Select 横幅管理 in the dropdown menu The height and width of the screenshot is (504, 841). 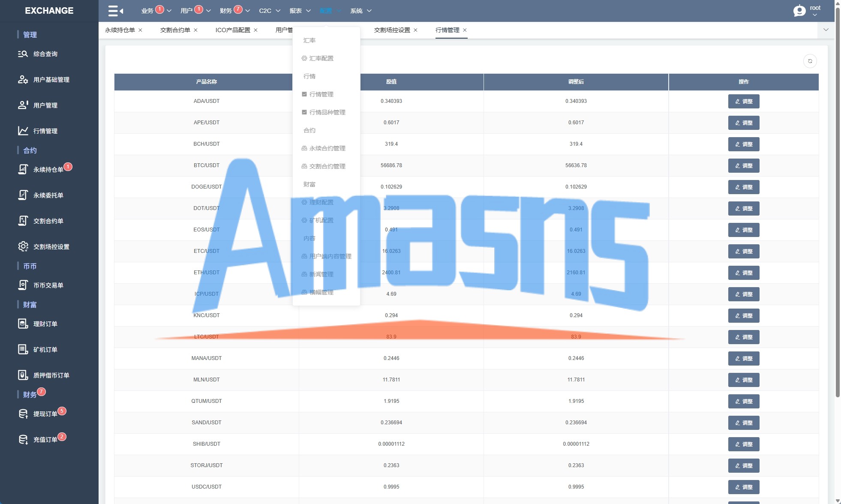318,292
